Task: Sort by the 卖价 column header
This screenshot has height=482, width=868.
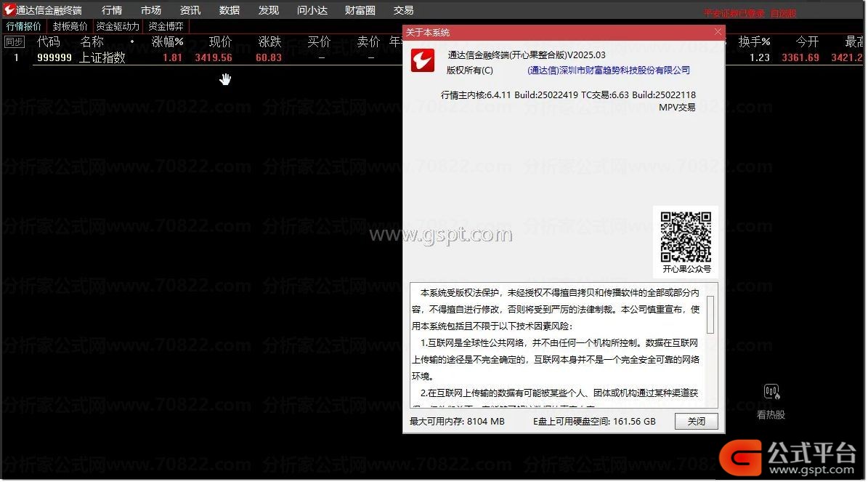Action: click(369, 41)
